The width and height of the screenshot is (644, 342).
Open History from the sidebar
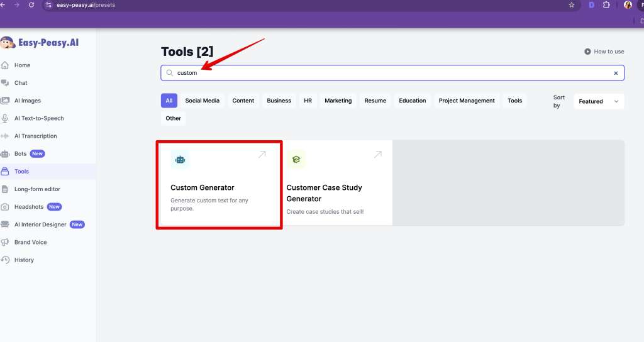[x=24, y=260]
